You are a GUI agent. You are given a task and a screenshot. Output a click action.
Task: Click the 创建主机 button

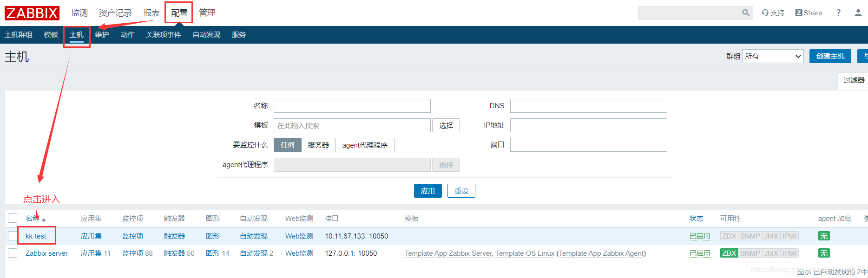[830, 56]
